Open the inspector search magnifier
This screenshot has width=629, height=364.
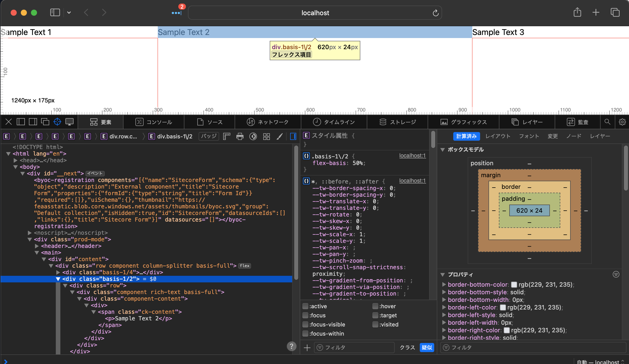point(607,122)
